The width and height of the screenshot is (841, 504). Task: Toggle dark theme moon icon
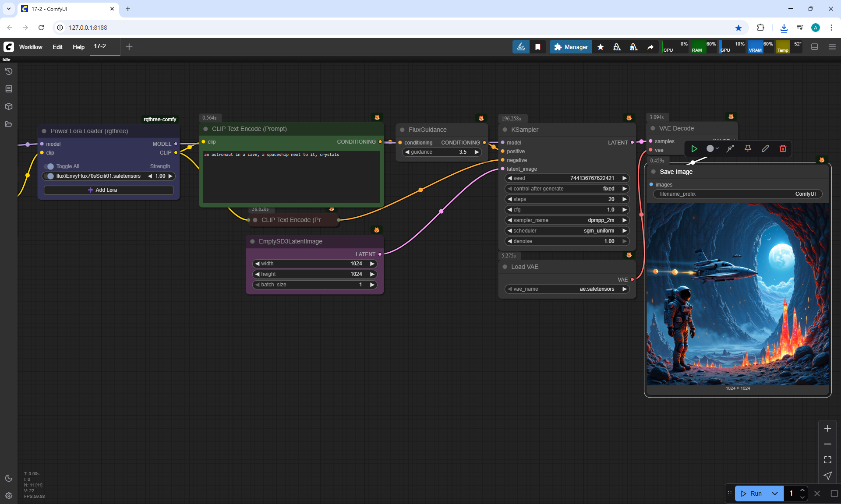pyautogui.click(x=9, y=478)
